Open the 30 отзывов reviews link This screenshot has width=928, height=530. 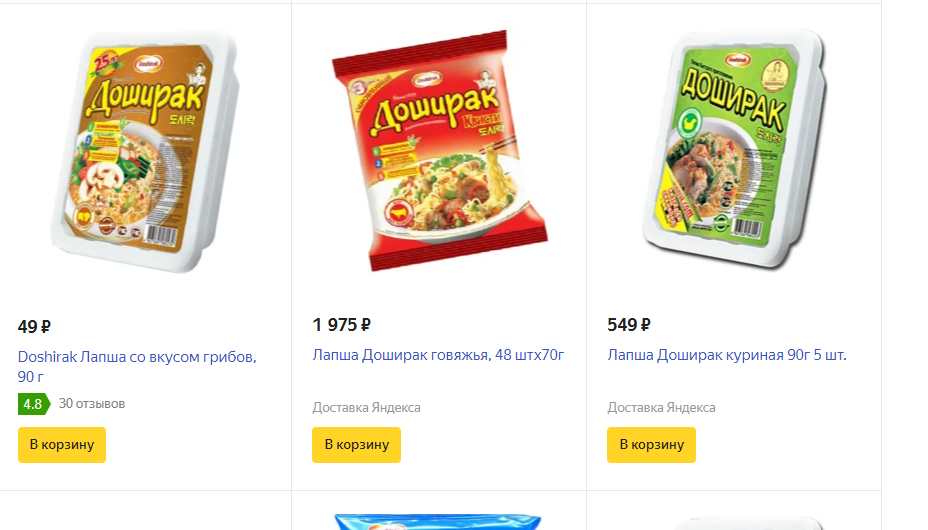click(x=92, y=403)
